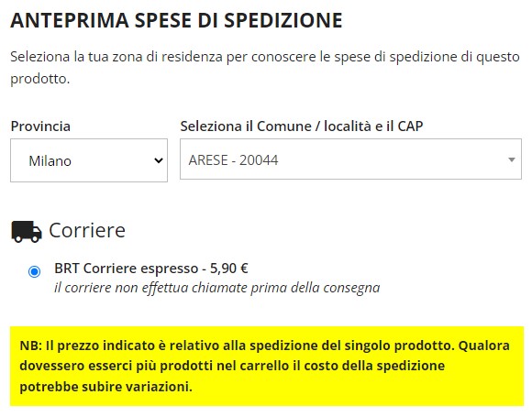This screenshot has height=417, width=532.
Task: Open the Comune dropdown showing ARESE - 20044
Action: point(350,159)
